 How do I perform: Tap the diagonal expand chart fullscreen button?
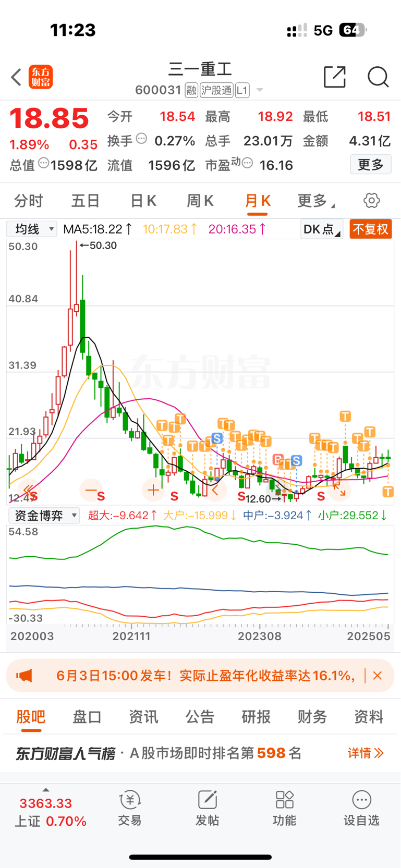[339, 490]
